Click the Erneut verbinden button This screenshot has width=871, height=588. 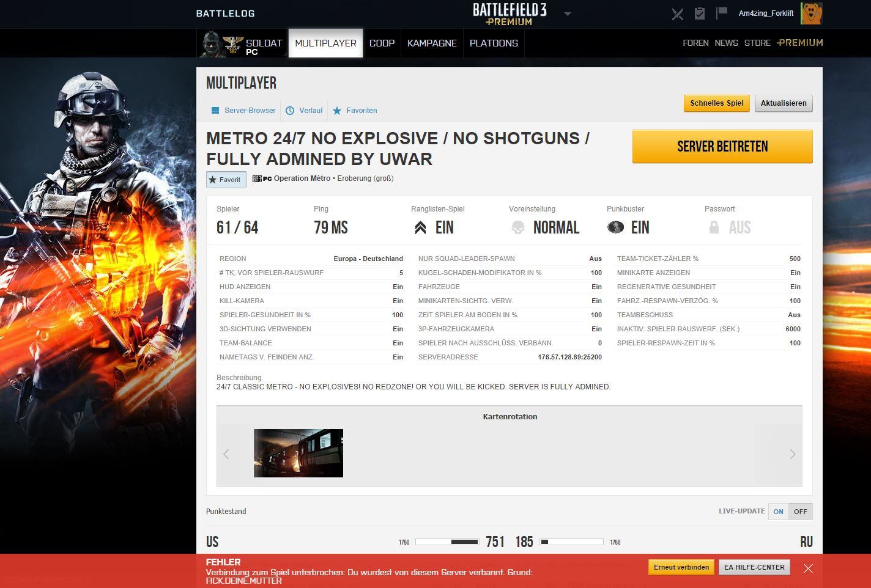click(681, 567)
